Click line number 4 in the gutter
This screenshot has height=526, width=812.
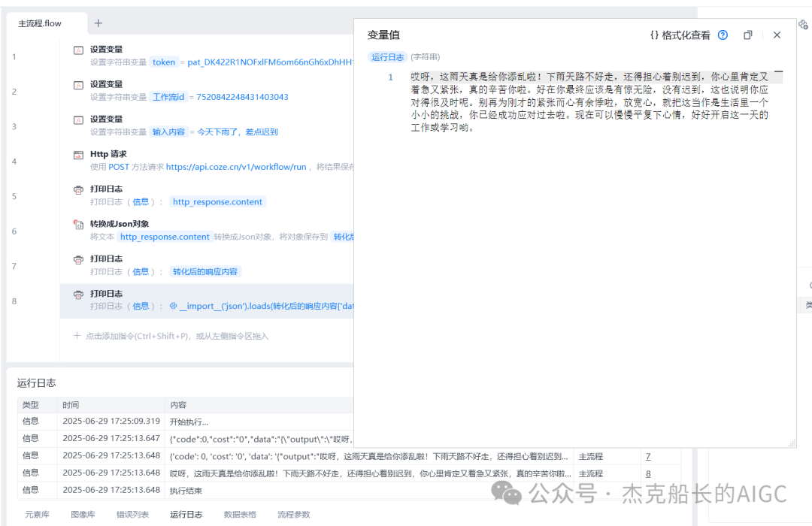point(14,162)
